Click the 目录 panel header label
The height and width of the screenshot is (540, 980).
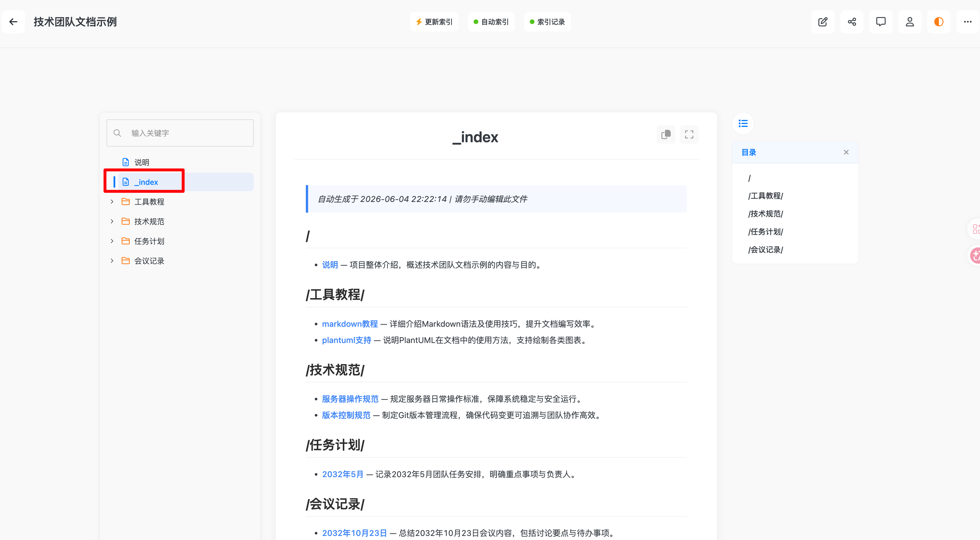tap(749, 152)
